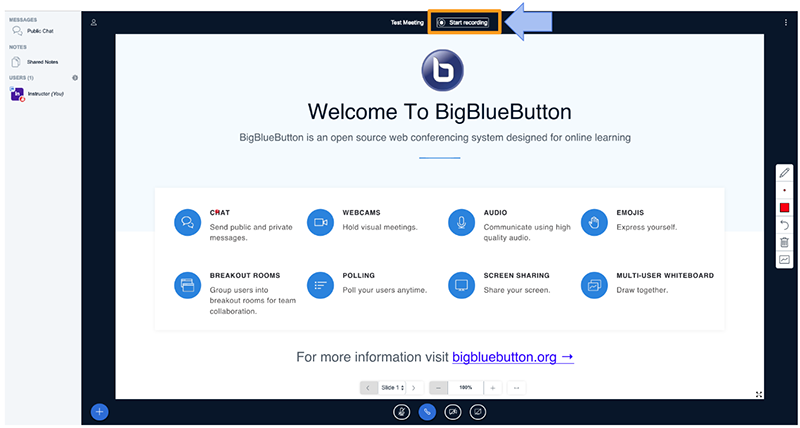Screen dimensions: 800x428
Task: Choose the drawing thickness dot
Action: [784, 190]
